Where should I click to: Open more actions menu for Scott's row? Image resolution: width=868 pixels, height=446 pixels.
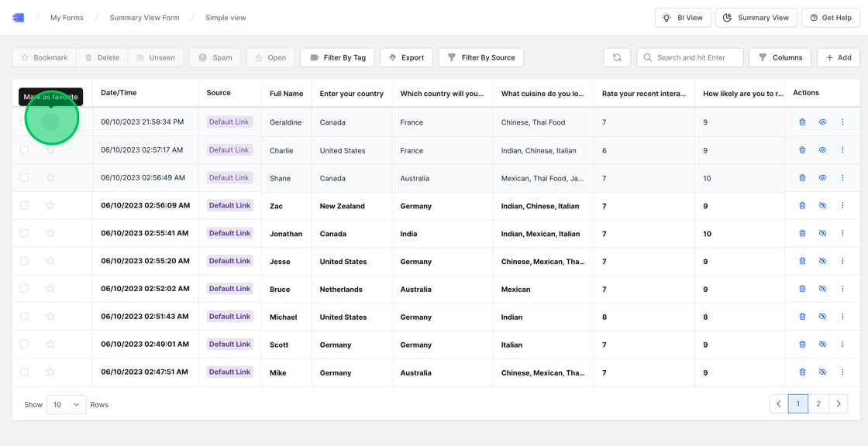[842, 345]
